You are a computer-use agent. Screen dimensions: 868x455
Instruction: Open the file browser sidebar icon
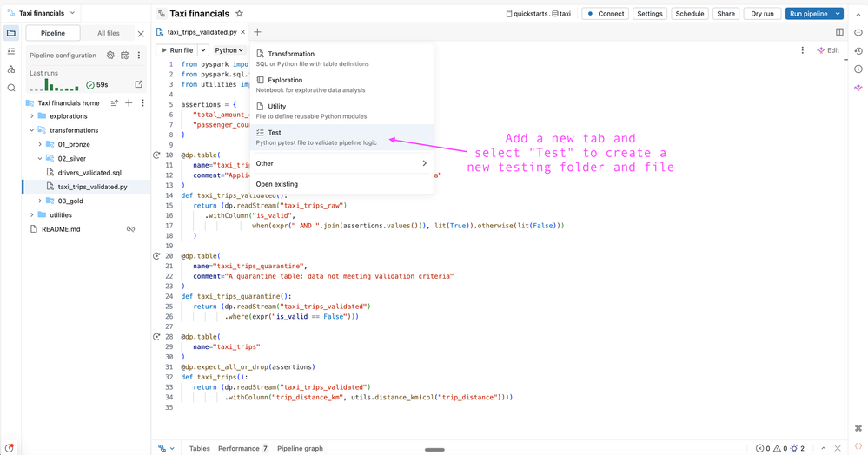(x=10, y=33)
